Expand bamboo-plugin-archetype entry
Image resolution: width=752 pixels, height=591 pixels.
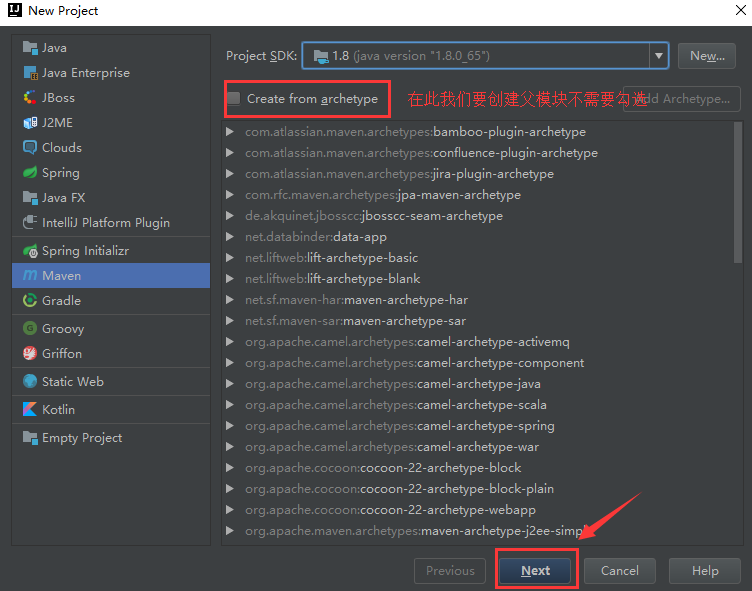(x=230, y=131)
